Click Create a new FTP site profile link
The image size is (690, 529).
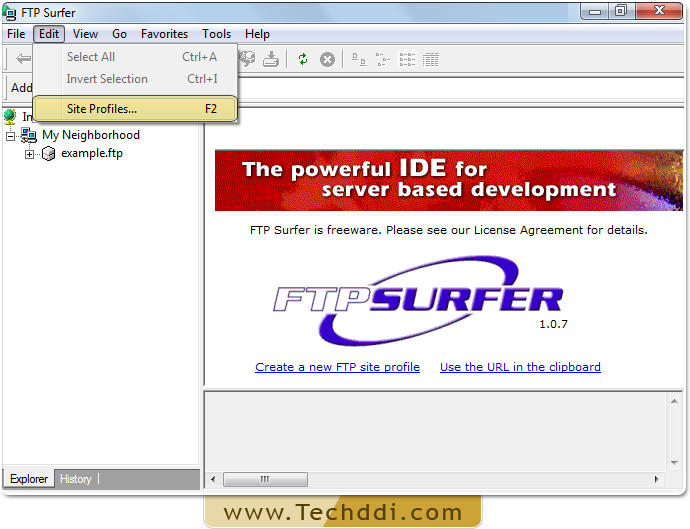point(338,367)
